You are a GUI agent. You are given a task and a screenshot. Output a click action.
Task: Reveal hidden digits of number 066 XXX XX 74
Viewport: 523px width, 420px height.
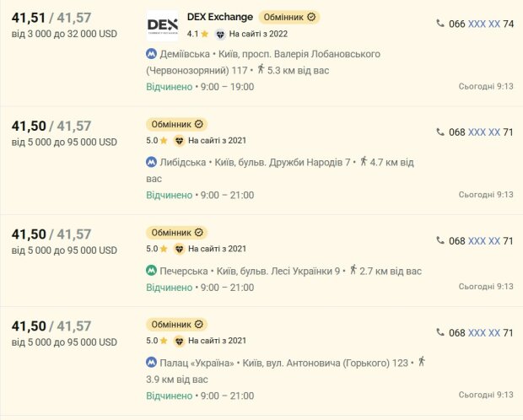(484, 24)
